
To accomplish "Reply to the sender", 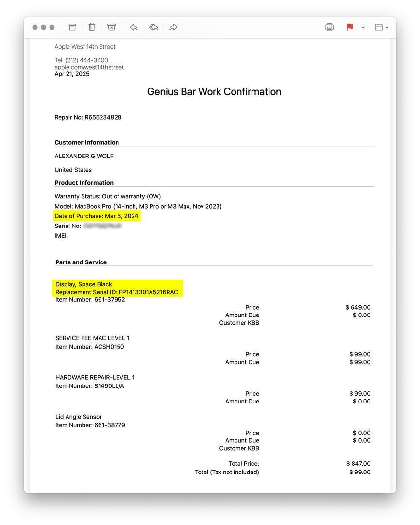I will [134, 27].
